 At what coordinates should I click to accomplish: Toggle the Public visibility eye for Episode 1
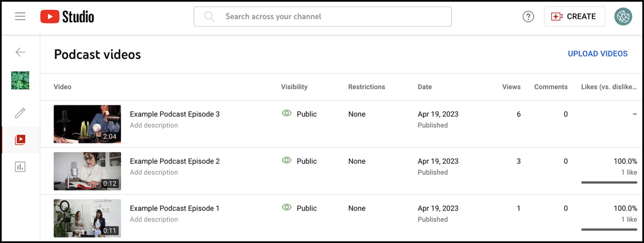tap(287, 207)
